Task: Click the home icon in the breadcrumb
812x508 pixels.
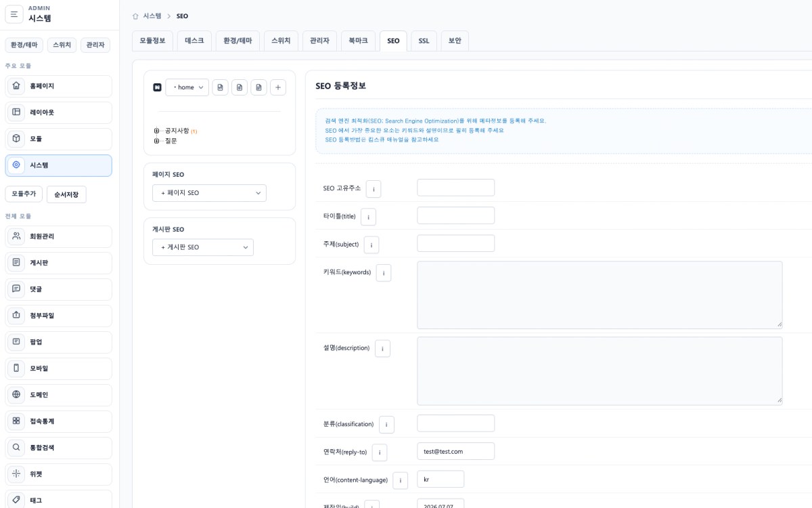Action: pyautogui.click(x=135, y=16)
